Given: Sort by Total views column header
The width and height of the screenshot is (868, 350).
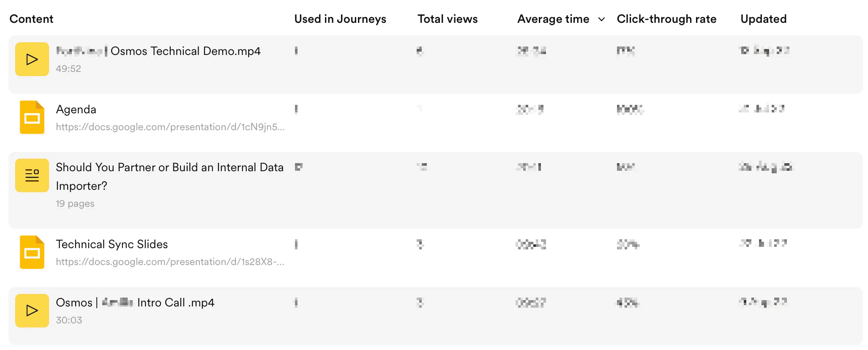Looking at the screenshot, I should (x=447, y=19).
